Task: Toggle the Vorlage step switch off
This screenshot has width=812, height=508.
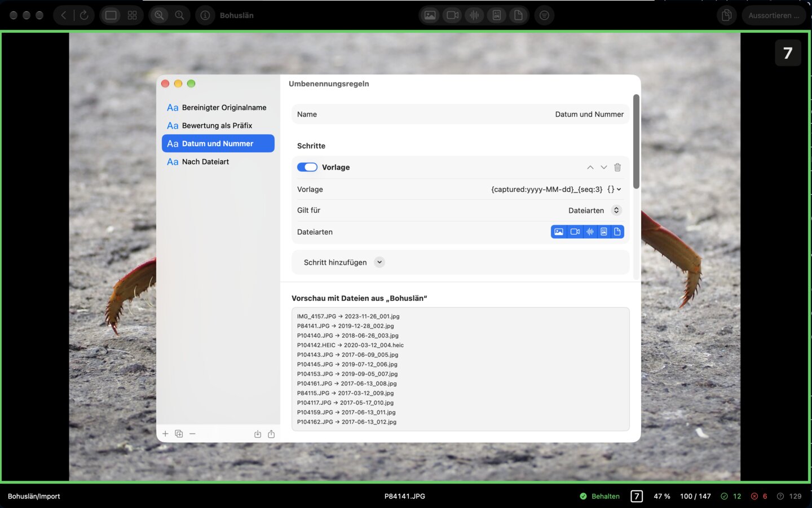Action: 307,167
